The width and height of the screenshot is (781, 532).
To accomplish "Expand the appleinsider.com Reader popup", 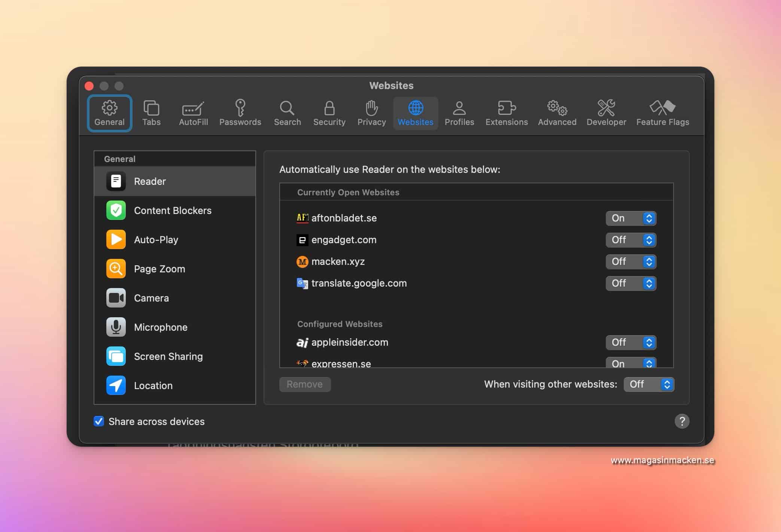I will point(631,342).
